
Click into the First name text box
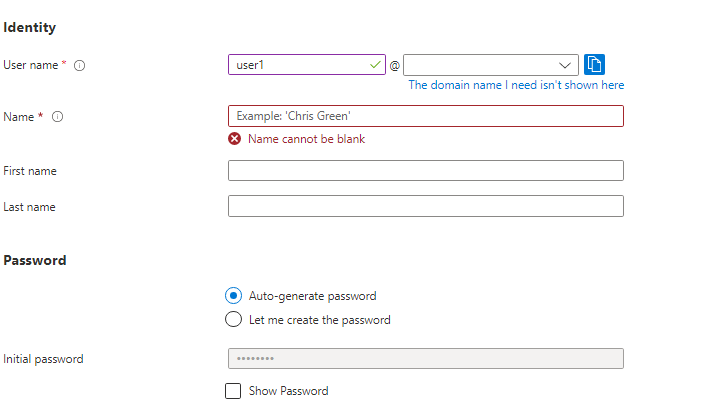pos(425,171)
